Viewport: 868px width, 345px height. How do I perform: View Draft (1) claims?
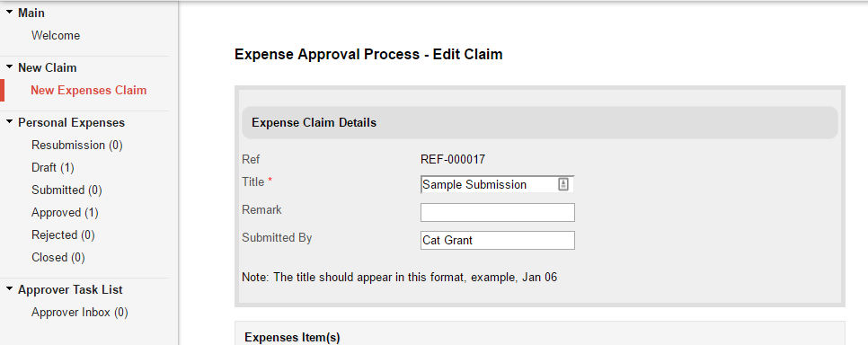click(53, 167)
